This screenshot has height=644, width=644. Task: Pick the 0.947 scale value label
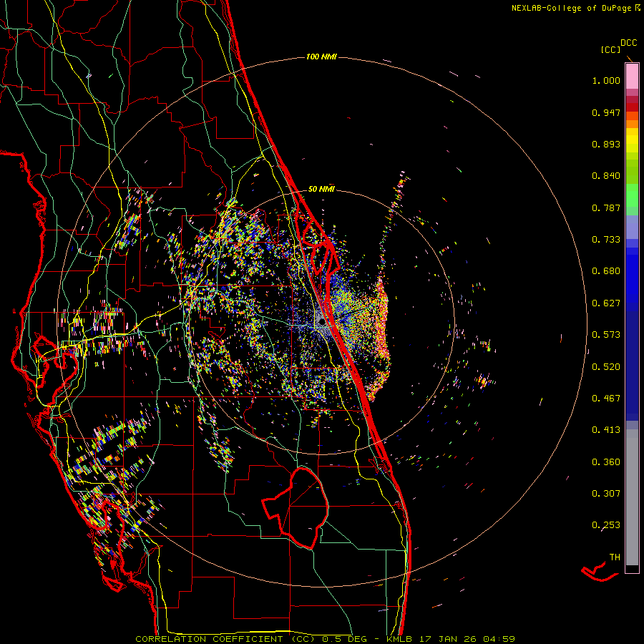click(605, 112)
